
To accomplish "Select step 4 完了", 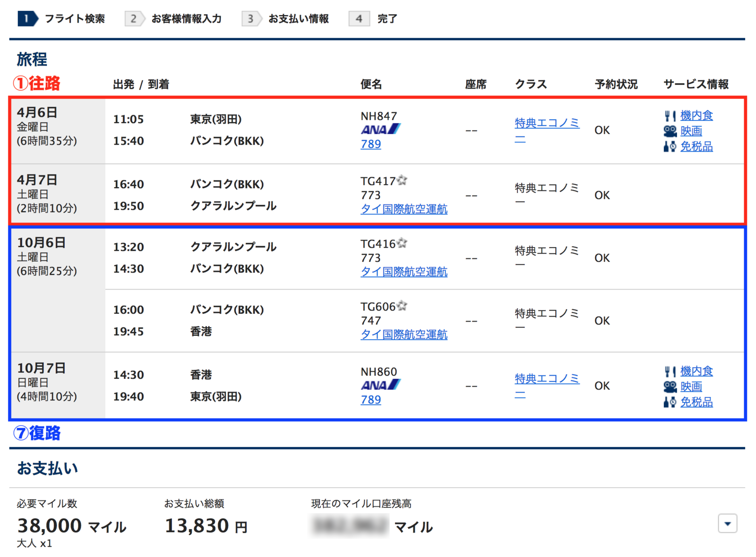I will click(x=373, y=19).
